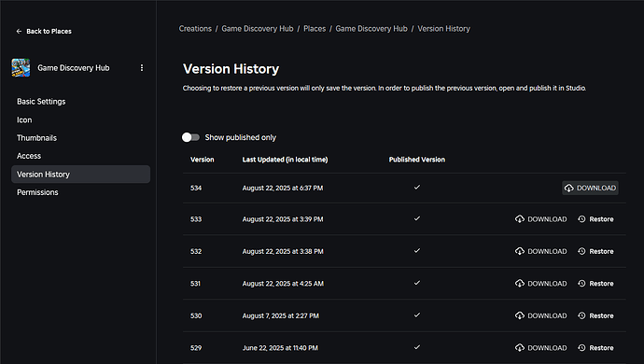
Task: Click the date August 22, 2025 at 6:37 PM
Action: tap(283, 188)
